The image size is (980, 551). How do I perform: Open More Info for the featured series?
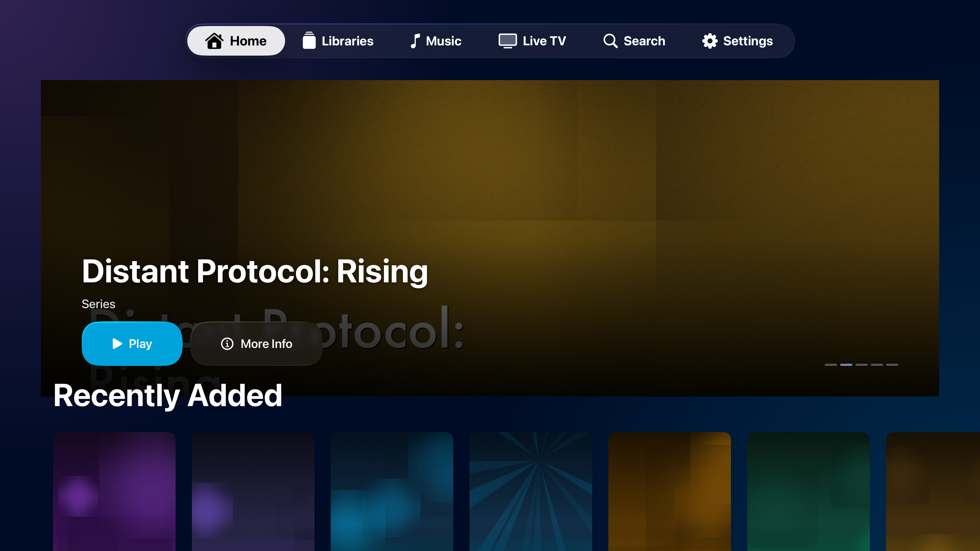pos(256,343)
